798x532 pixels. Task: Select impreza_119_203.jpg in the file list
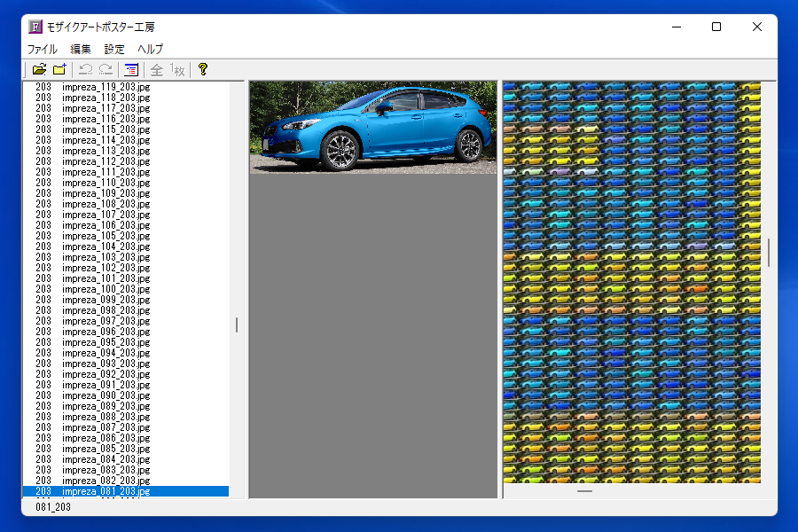pyautogui.click(x=126, y=87)
